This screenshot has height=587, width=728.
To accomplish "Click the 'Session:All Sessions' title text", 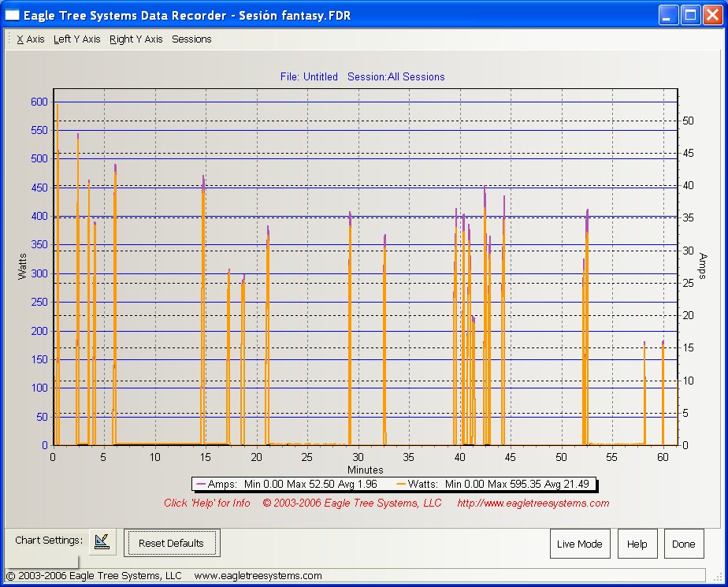I will click(396, 76).
